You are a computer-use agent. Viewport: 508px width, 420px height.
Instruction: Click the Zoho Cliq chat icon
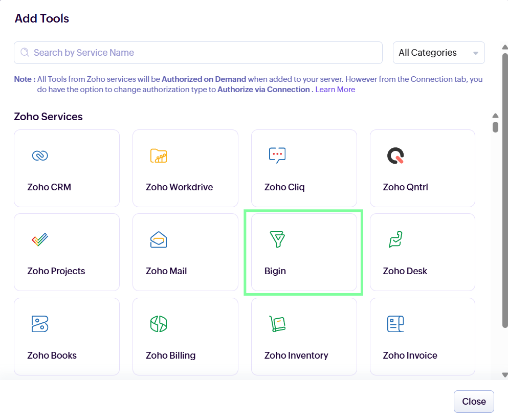(277, 156)
